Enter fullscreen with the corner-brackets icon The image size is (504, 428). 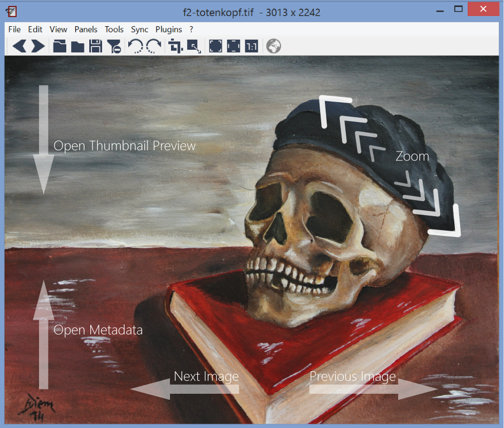pos(215,46)
